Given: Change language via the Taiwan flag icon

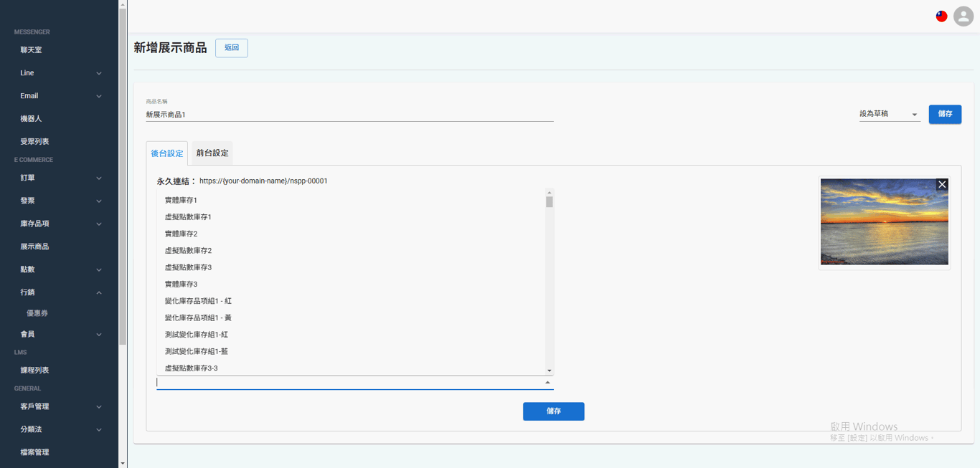Looking at the screenshot, I should click(941, 16).
